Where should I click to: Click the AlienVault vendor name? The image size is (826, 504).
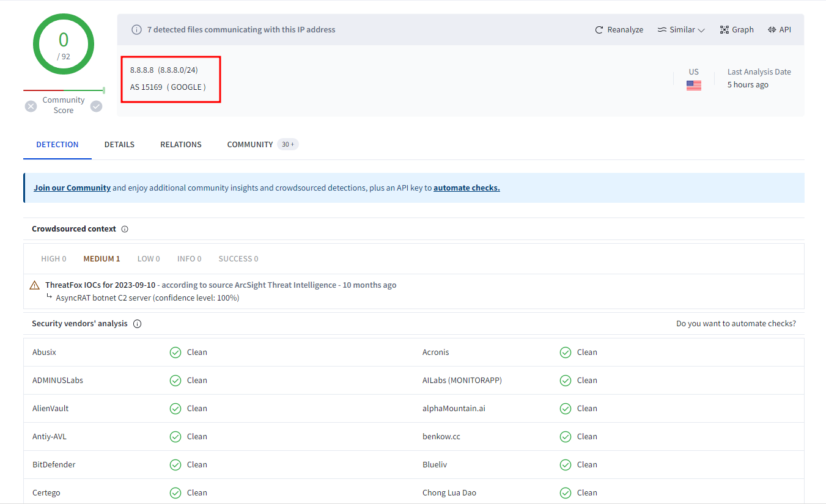[x=50, y=408]
